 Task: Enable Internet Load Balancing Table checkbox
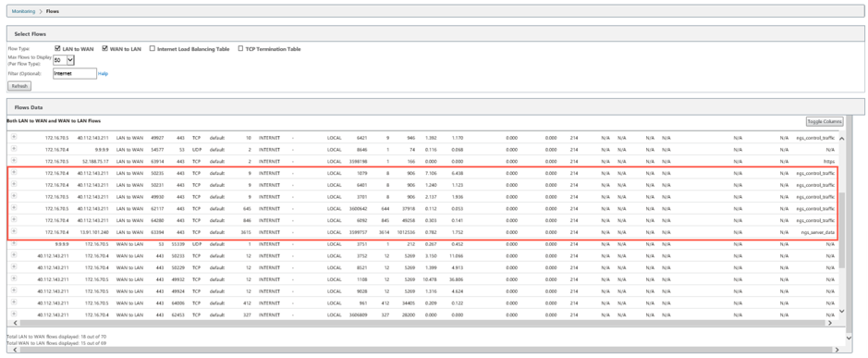(153, 49)
